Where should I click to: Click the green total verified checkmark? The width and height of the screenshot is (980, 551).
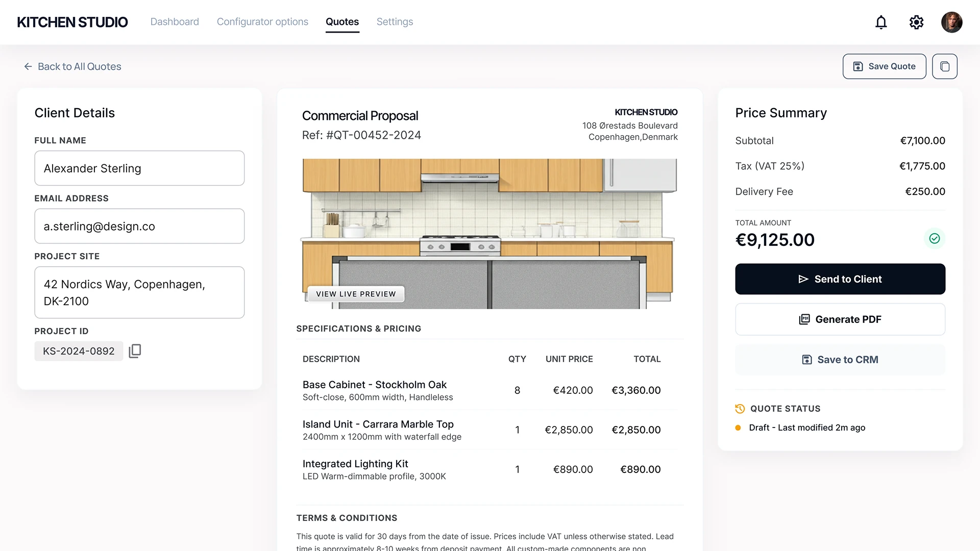tap(934, 239)
